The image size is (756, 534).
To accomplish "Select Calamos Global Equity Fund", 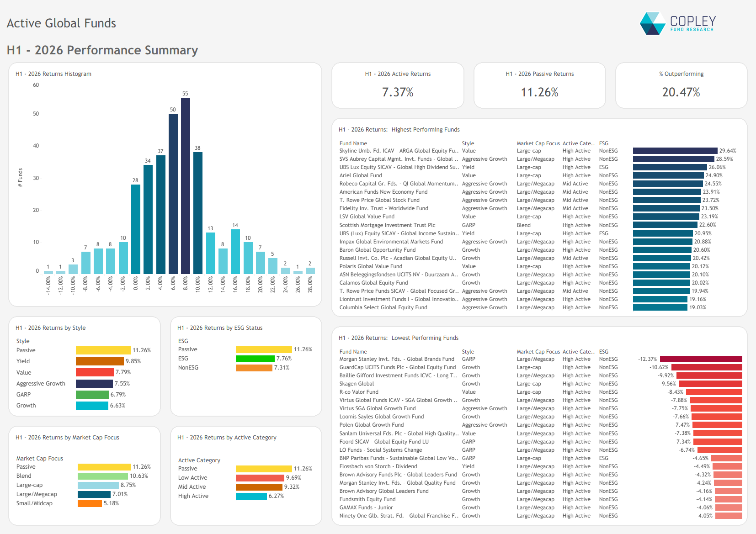I will coord(373,283).
